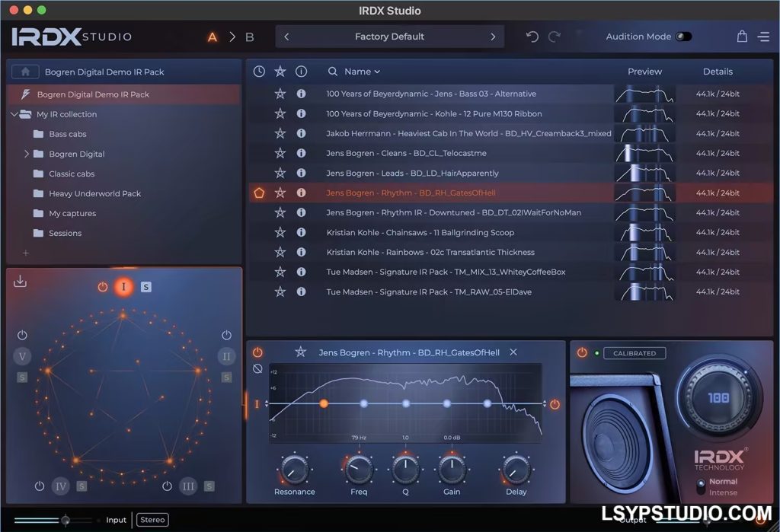This screenshot has height=532, width=780.
Task: Toggle power for IR slot I
Action: pos(103,287)
